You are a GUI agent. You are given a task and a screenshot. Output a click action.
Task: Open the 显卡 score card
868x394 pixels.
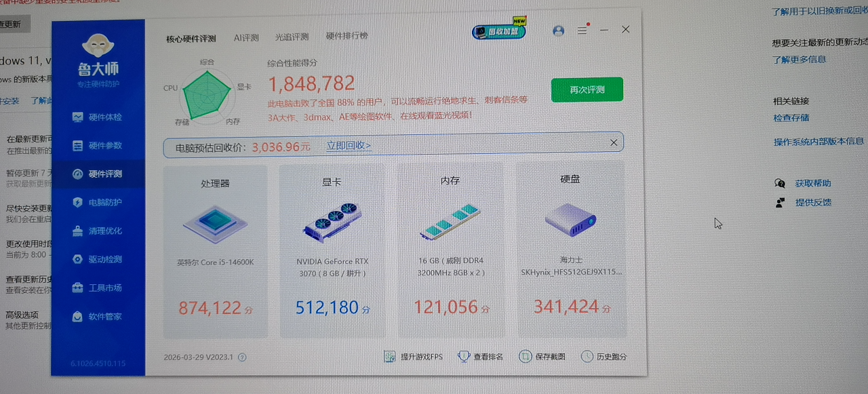tap(332, 250)
